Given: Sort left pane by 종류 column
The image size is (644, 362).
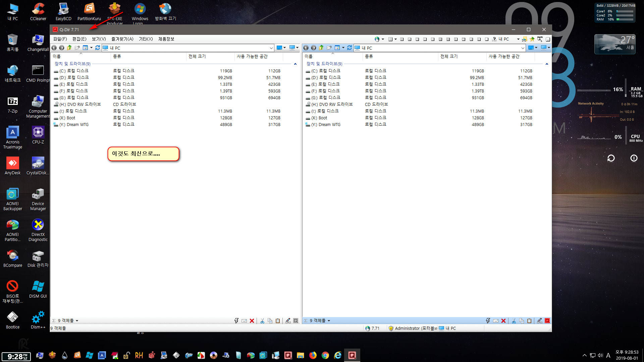Looking at the screenshot, I should pyautogui.click(x=148, y=56).
